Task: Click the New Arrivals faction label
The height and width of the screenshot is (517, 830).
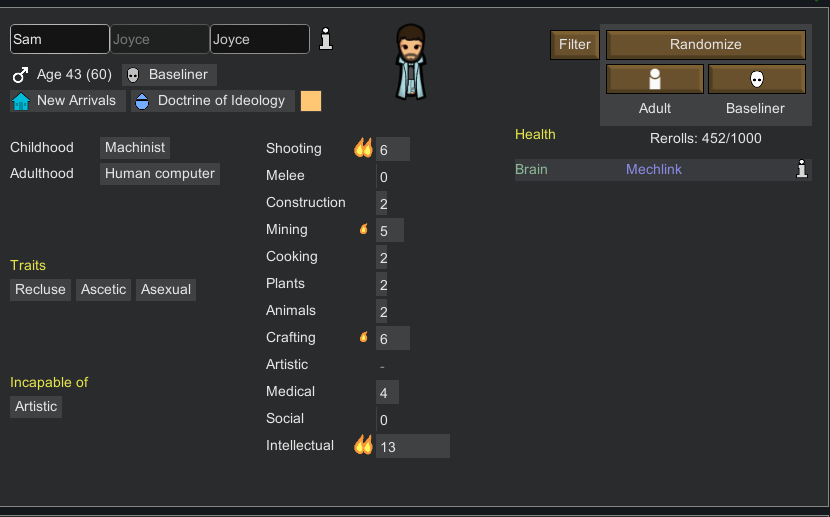Action: [x=76, y=101]
